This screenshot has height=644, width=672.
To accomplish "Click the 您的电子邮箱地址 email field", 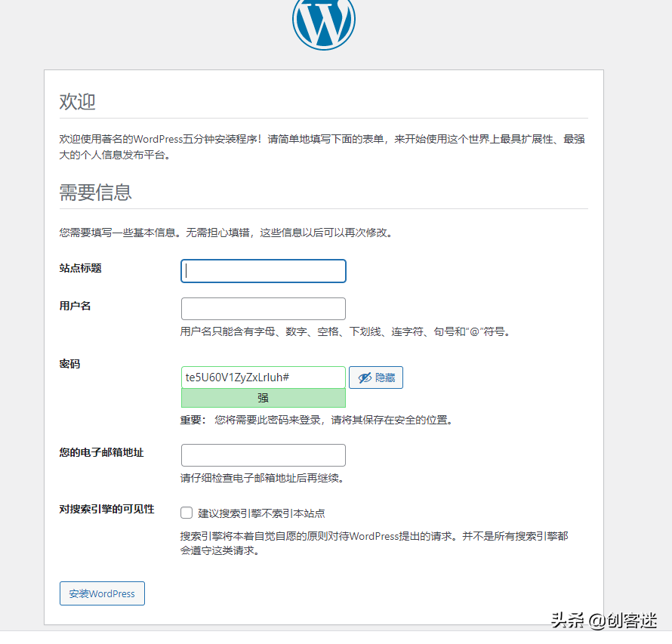I will (263, 454).
